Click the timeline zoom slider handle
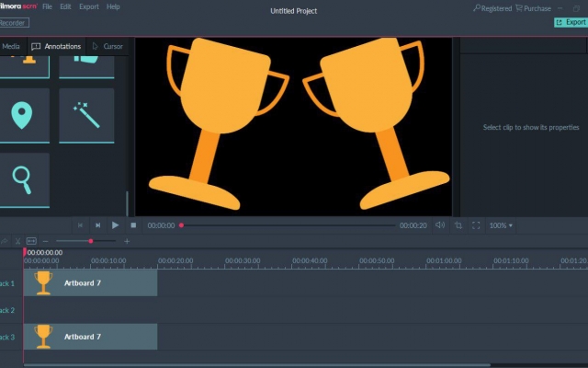Image resolution: width=588 pixels, height=368 pixels. (90, 241)
